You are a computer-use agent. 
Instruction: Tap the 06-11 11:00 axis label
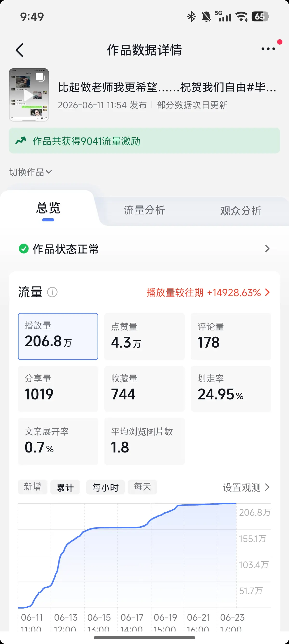pos(32,623)
